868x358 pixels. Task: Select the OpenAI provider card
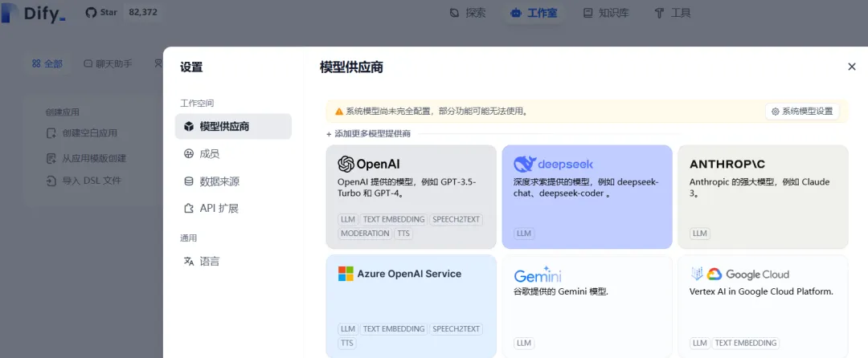[x=411, y=197]
